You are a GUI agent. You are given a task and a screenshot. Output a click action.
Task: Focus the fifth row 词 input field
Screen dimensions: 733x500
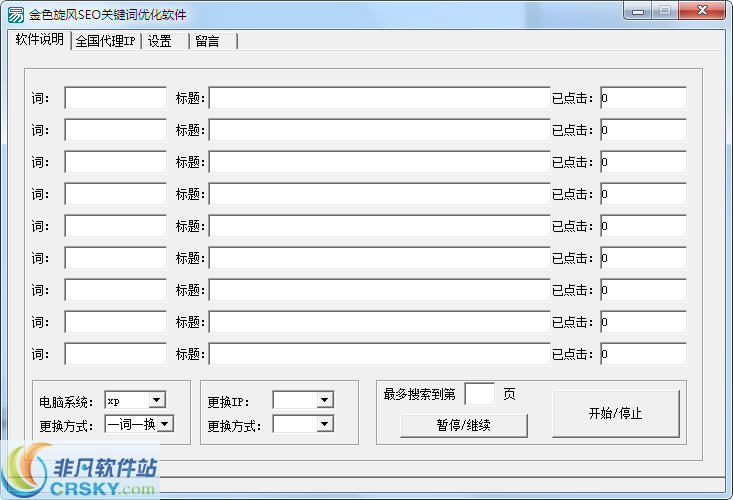pyautogui.click(x=115, y=226)
